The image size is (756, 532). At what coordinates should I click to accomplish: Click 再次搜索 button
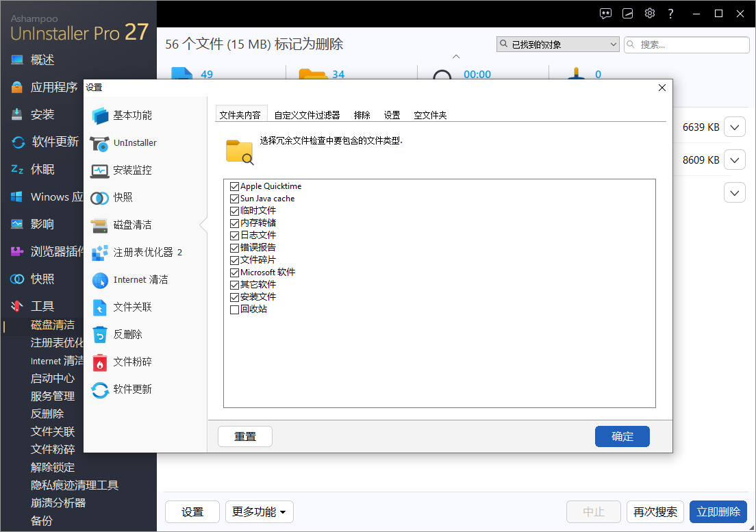[x=655, y=511]
